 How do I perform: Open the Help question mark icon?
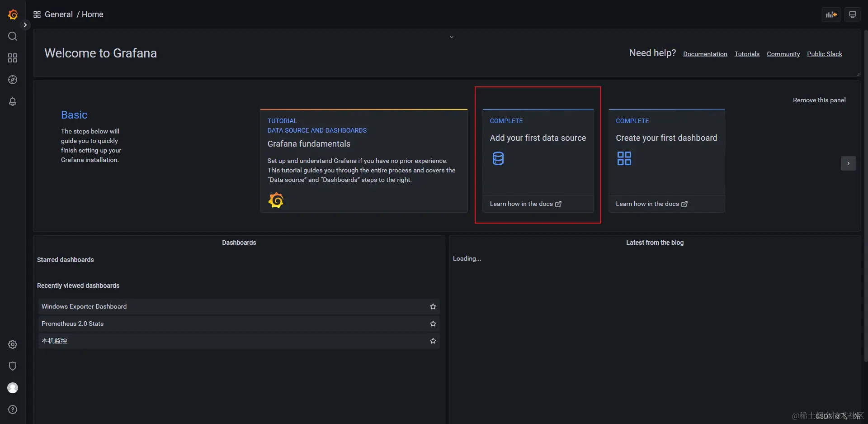[x=13, y=410]
